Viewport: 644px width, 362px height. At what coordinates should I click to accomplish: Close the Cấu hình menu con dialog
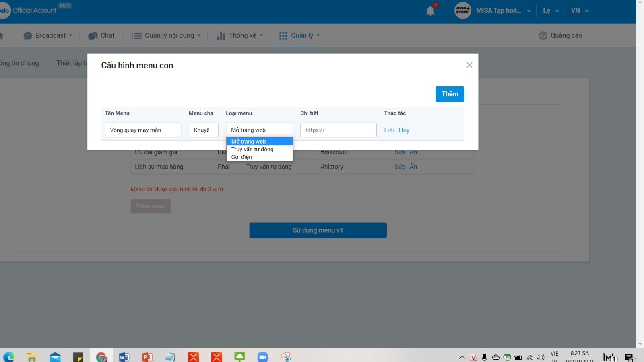[469, 65]
